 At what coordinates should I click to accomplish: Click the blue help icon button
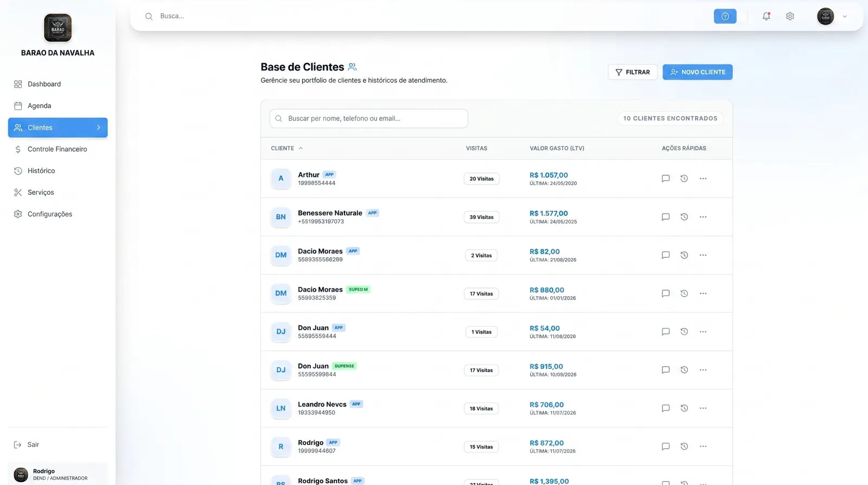(725, 16)
